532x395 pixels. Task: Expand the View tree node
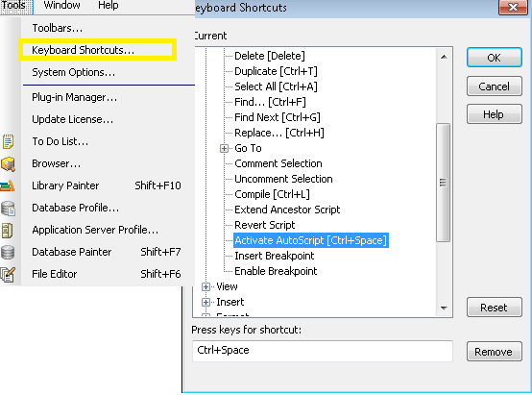(206, 287)
